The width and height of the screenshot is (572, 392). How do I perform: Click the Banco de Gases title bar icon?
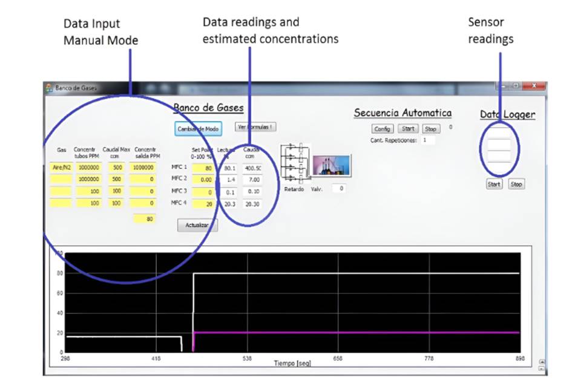click(x=49, y=88)
